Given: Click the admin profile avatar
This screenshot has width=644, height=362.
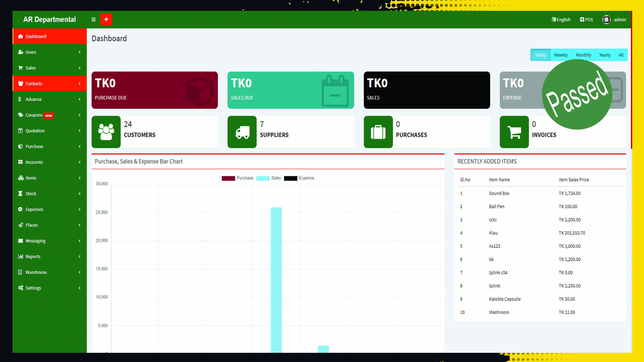Looking at the screenshot, I should [606, 20].
